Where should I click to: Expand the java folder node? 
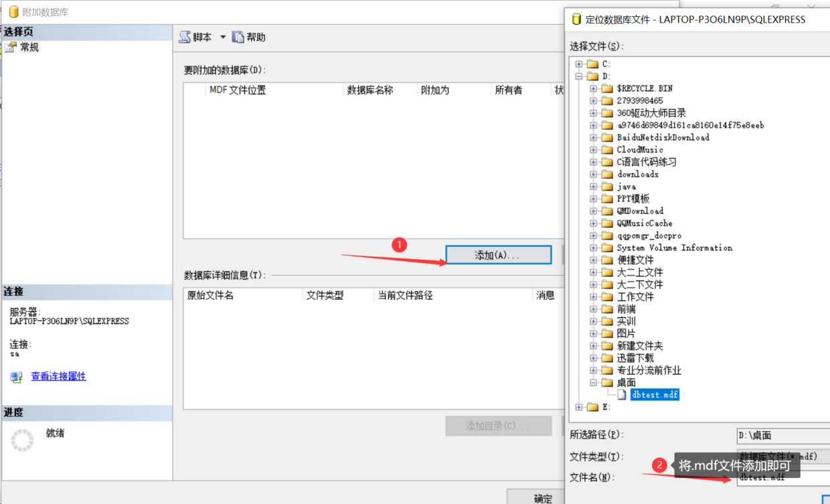593,186
